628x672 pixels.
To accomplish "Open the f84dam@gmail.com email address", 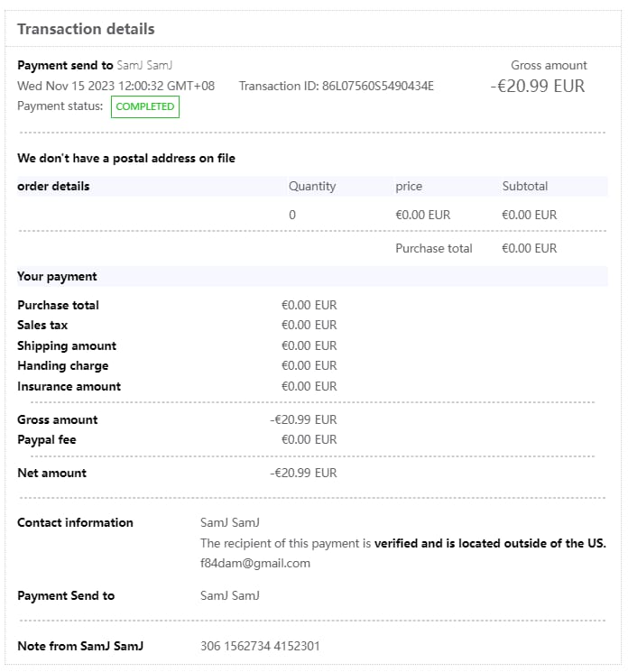I will point(254,563).
